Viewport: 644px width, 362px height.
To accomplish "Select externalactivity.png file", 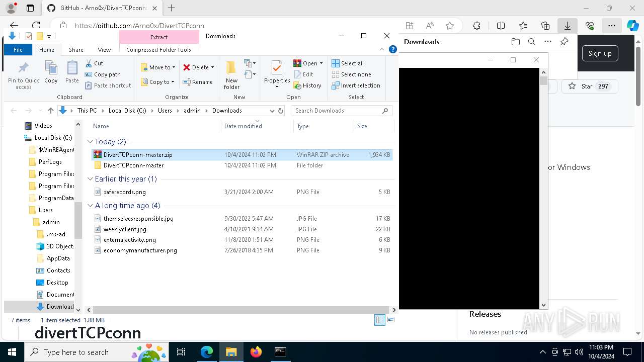I will pyautogui.click(x=242, y=240).
